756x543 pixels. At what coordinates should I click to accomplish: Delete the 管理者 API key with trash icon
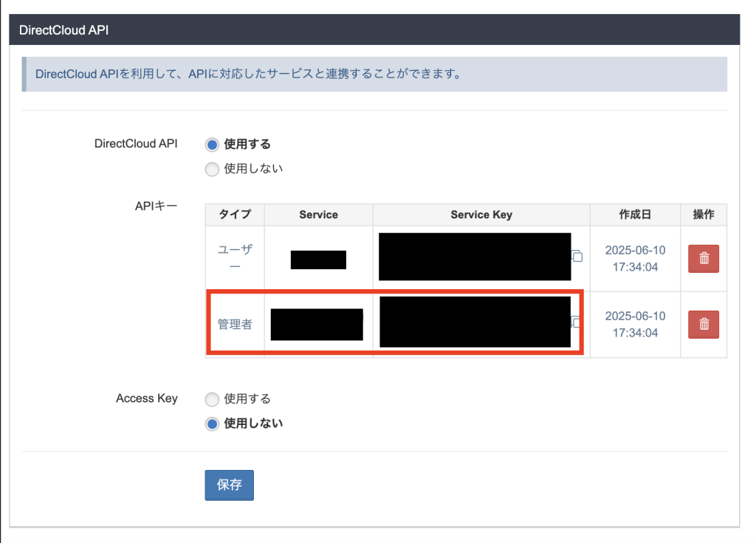[x=703, y=324]
